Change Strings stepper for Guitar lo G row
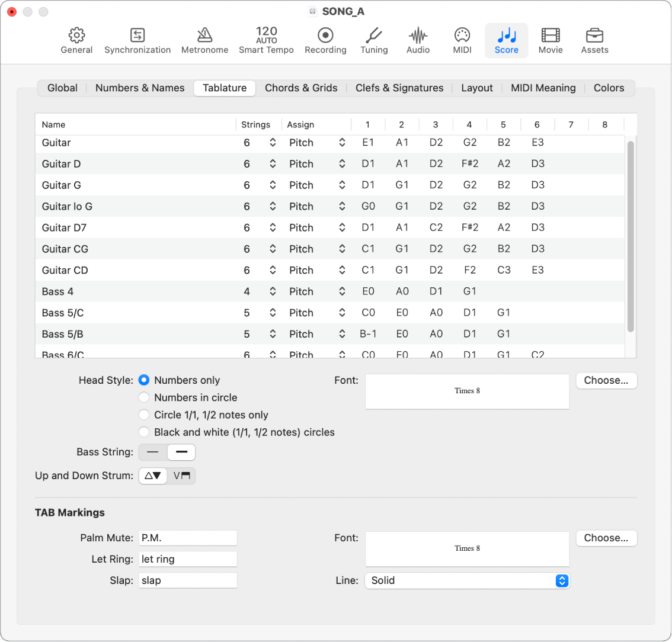The image size is (672, 642). pos(273,207)
